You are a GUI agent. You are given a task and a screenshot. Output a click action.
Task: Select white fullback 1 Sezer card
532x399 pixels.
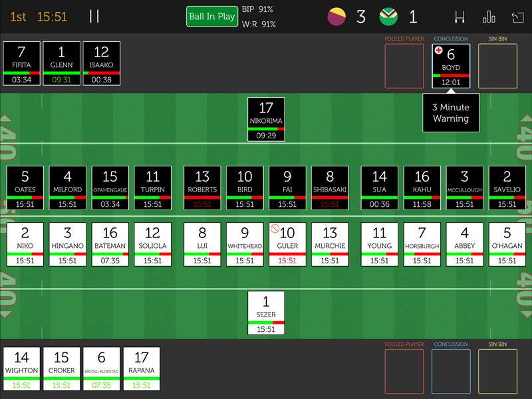coord(266,313)
